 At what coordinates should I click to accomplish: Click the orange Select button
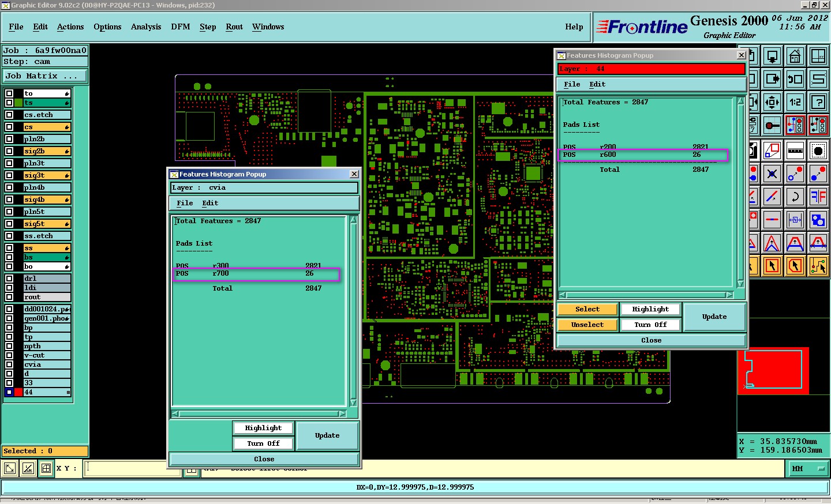587,310
